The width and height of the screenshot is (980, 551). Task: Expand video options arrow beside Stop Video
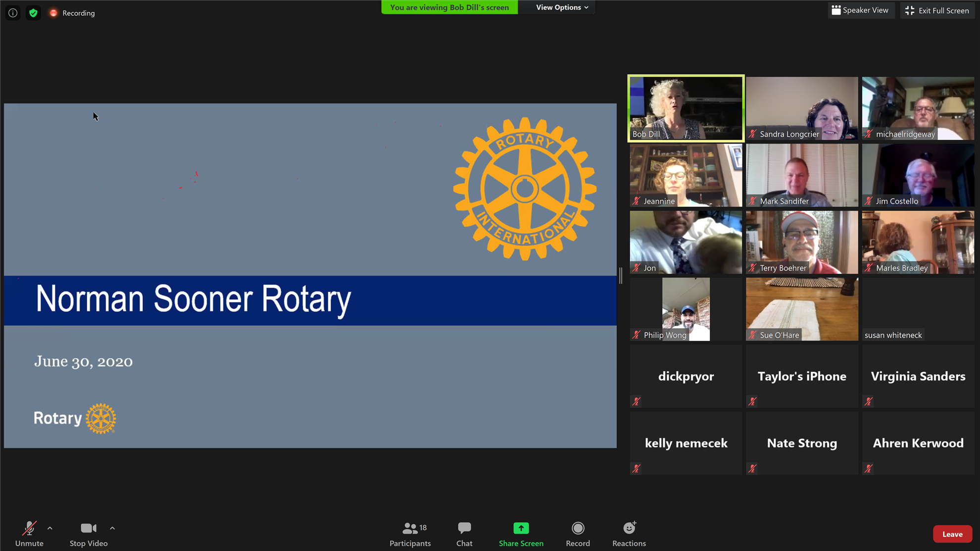tap(112, 528)
